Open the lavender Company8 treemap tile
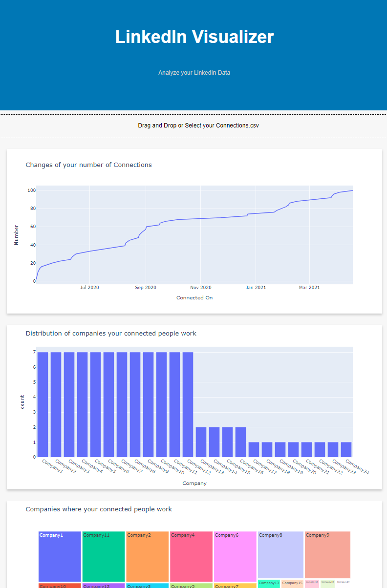This screenshot has height=588, width=387. click(x=280, y=555)
